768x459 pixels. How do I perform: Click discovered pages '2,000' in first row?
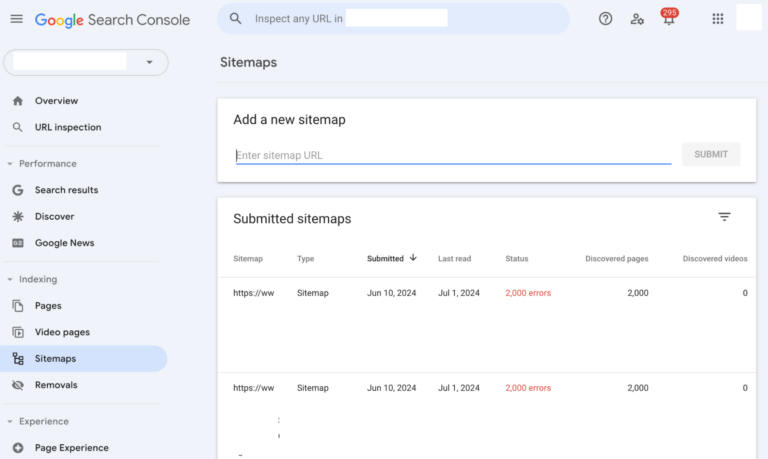(638, 293)
